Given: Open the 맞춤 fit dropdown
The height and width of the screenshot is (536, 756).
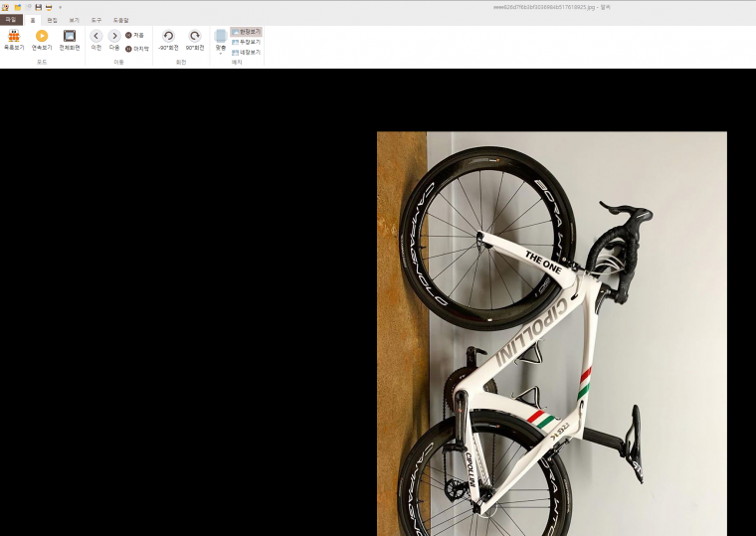Looking at the screenshot, I should [x=221, y=42].
